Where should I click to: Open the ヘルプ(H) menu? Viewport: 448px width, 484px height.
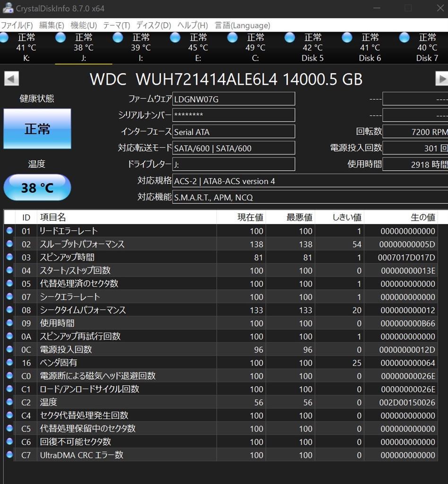point(192,26)
